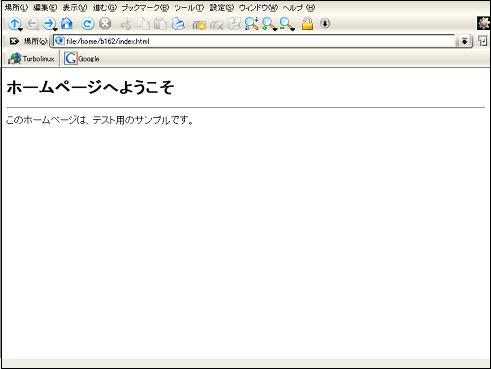
Task: Clear the location bar with the black X icon
Action: pos(14,41)
